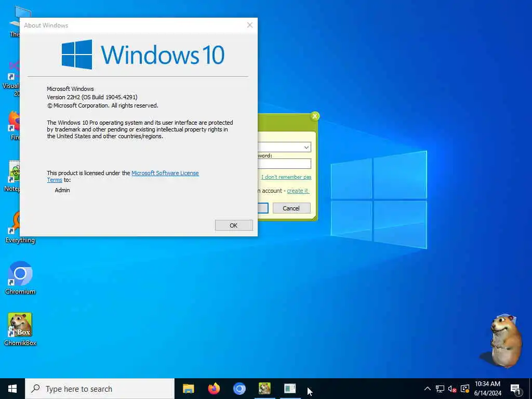Click the taskbar clock showing 10:34 AM
Image resolution: width=532 pixels, height=399 pixels.
pyautogui.click(x=487, y=389)
